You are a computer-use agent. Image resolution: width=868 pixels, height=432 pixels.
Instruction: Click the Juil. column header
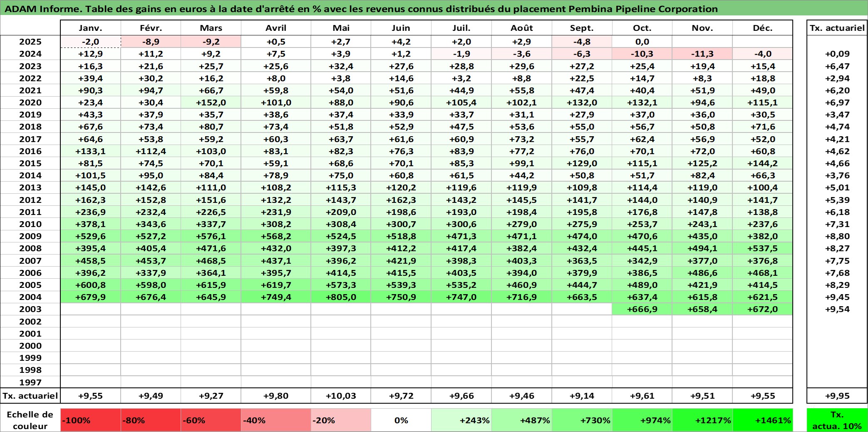pyautogui.click(x=461, y=28)
